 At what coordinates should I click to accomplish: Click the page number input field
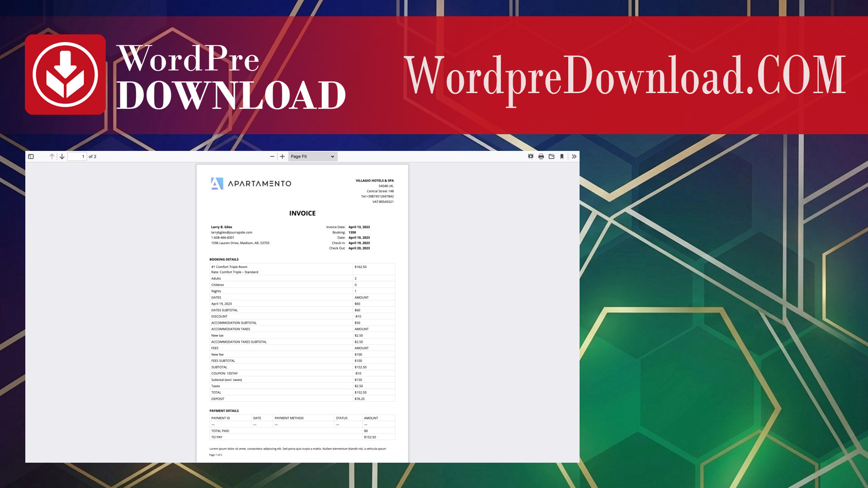tap(77, 156)
